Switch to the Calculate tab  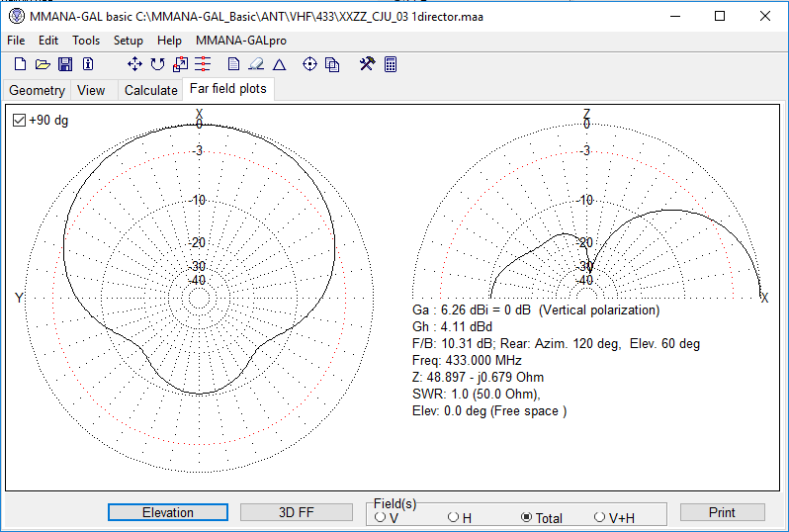tap(150, 90)
